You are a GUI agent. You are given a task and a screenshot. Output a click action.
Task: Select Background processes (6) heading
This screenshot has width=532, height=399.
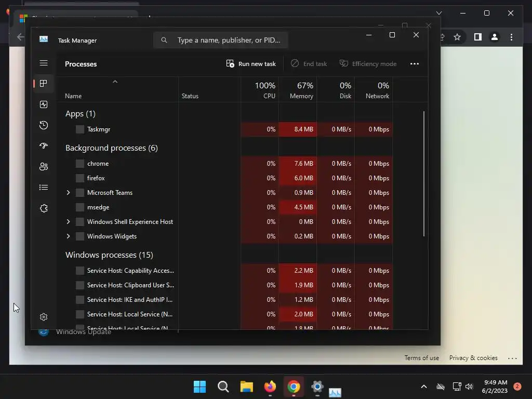pos(112,148)
